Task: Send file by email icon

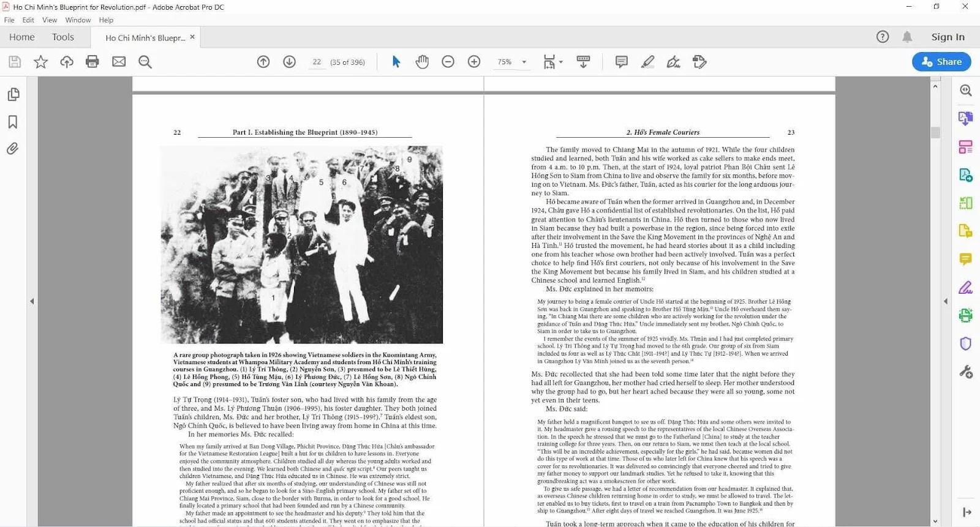Action: tap(119, 62)
